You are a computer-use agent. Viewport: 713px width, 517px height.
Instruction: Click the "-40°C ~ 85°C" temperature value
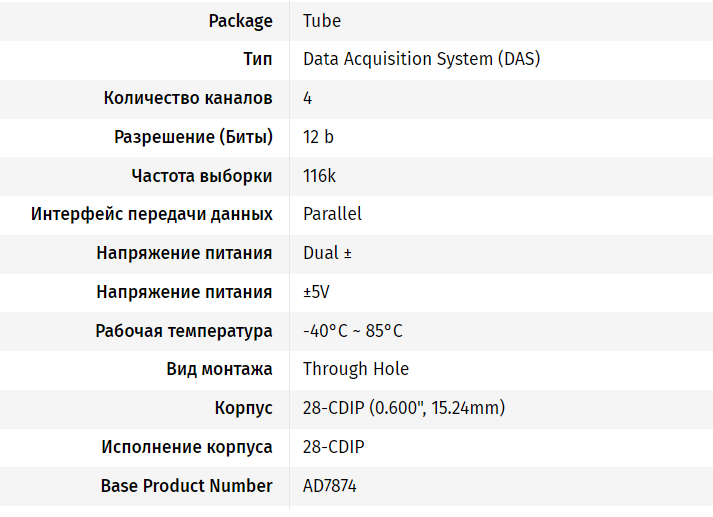[x=352, y=331]
